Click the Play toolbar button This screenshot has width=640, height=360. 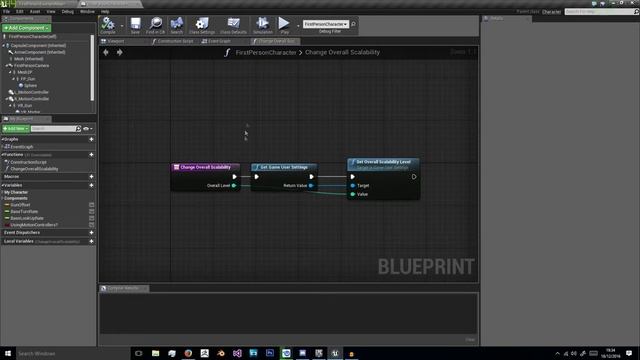(x=284, y=25)
